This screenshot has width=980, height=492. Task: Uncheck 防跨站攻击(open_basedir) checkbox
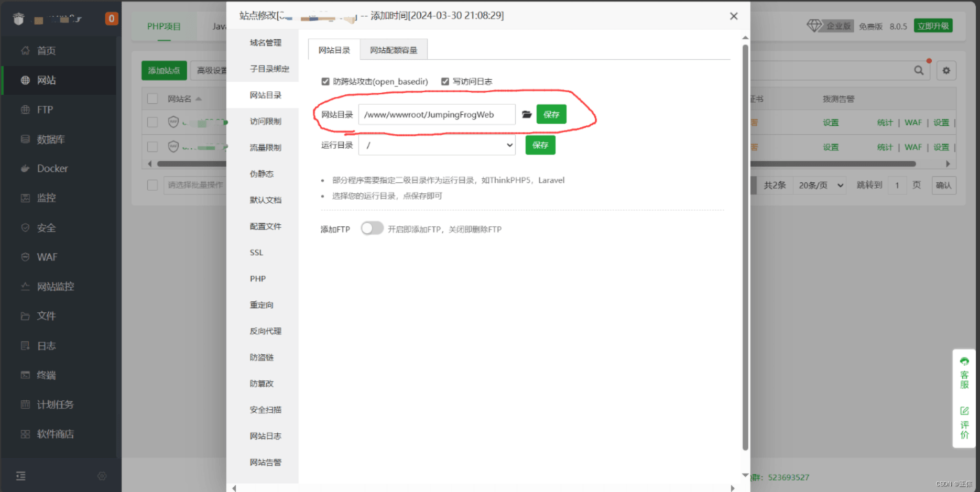pos(325,82)
